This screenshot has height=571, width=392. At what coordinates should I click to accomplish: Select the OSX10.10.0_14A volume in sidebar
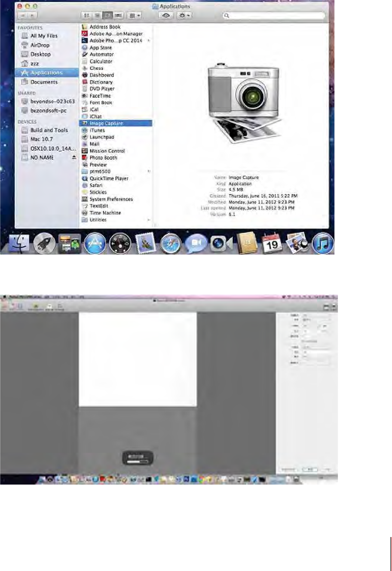(x=53, y=148)
